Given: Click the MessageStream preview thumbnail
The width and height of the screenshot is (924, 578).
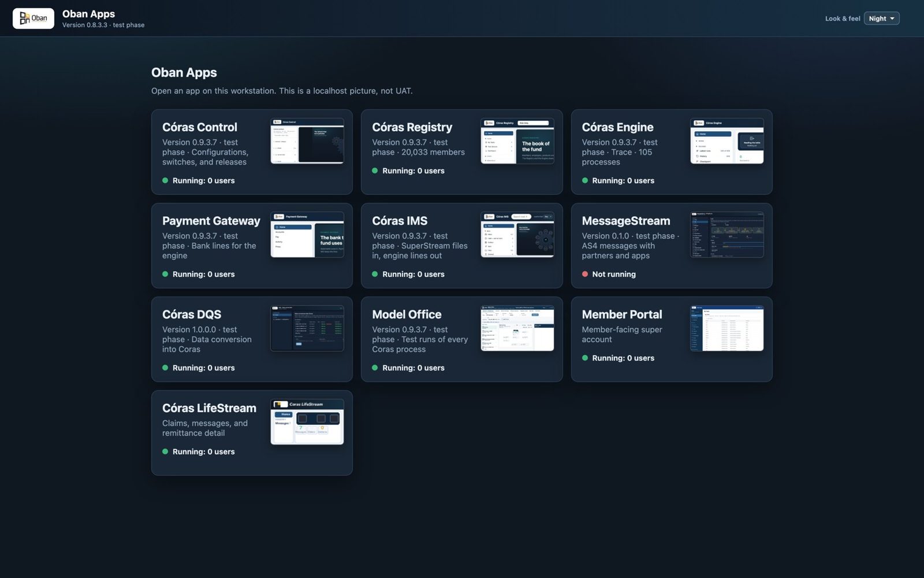Looking at the screenshot, I should pyautogui.click(x=727, y=235).
